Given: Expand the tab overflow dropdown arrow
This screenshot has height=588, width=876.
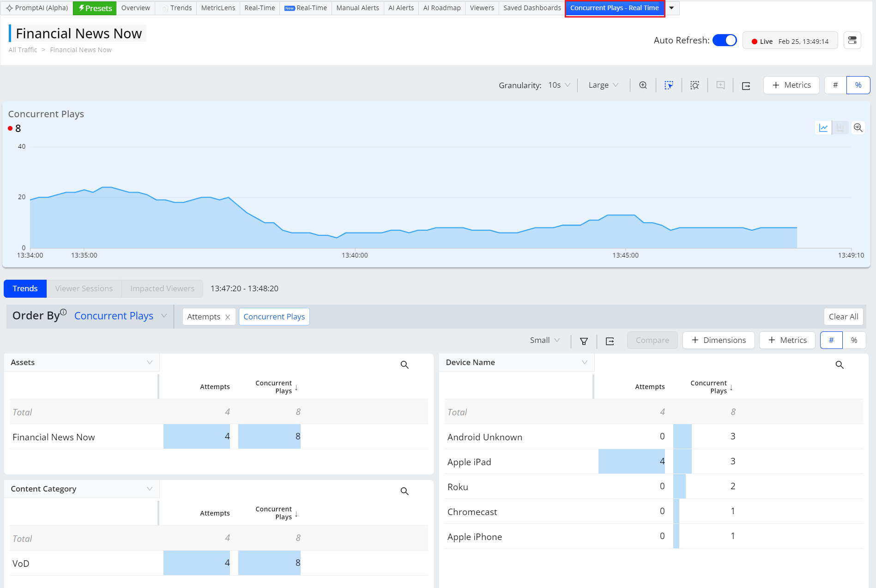Looking at the screenshot, I should (x=672, y=8).
